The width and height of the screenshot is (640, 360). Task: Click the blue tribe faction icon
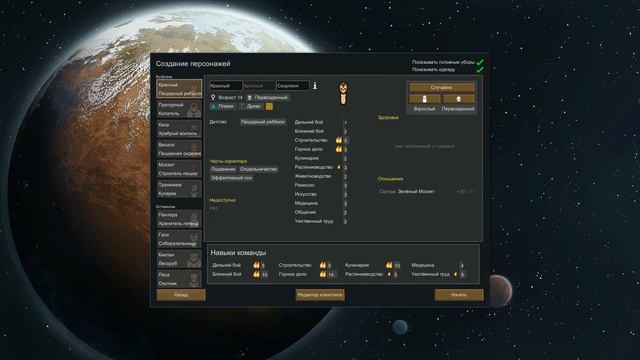213,107
